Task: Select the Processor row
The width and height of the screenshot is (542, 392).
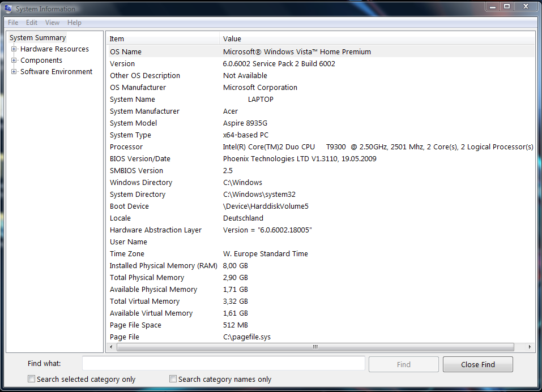Action: click(x=321, y=147)
